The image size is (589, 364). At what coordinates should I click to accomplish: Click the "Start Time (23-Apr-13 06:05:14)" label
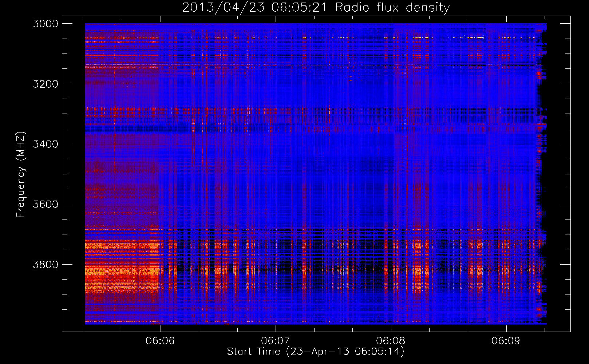316,352
